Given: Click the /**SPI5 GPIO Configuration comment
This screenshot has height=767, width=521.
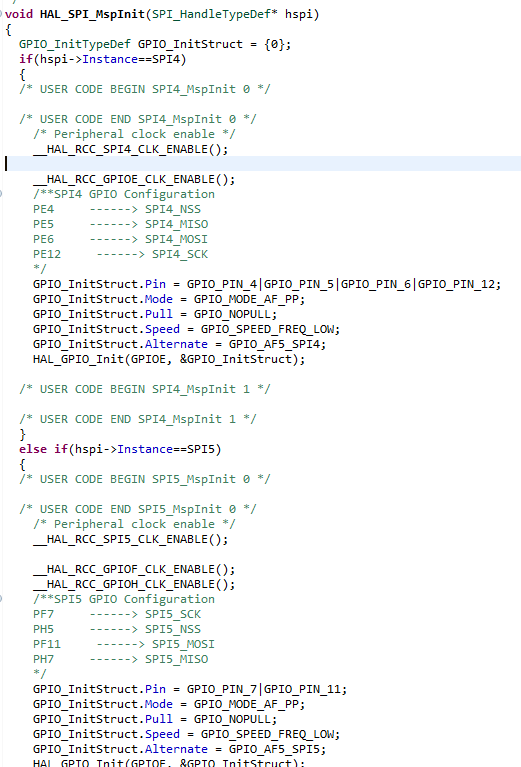Looking at the screenshot, I should click(124, 599).
